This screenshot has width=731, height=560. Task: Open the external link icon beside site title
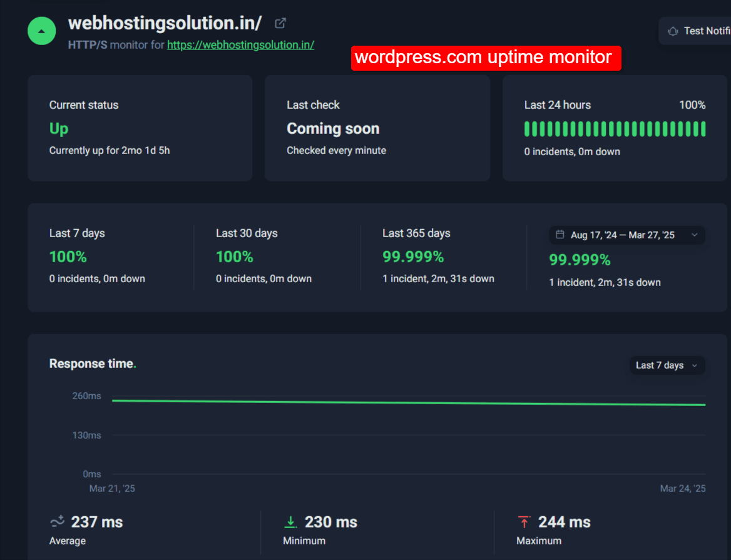click(x=280, y=23)
